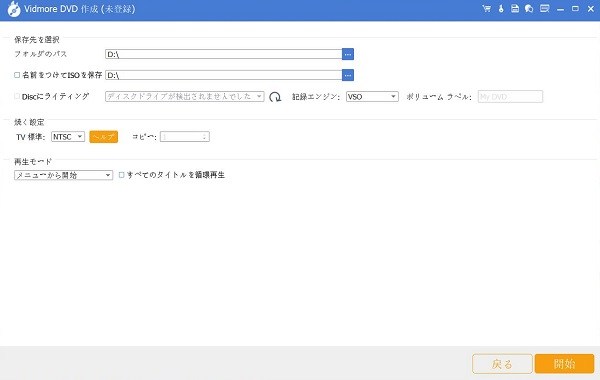Image resolution: width=600 pixels, height=380 pixels.
Task: Close the Vidmore DVD window
Action: coord(590,9)
